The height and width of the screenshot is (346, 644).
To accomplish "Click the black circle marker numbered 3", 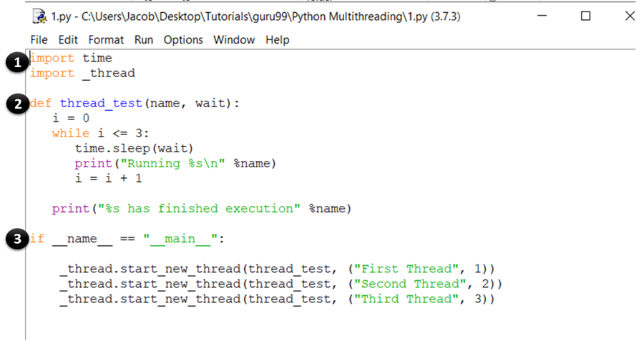I will pos(15,239).
